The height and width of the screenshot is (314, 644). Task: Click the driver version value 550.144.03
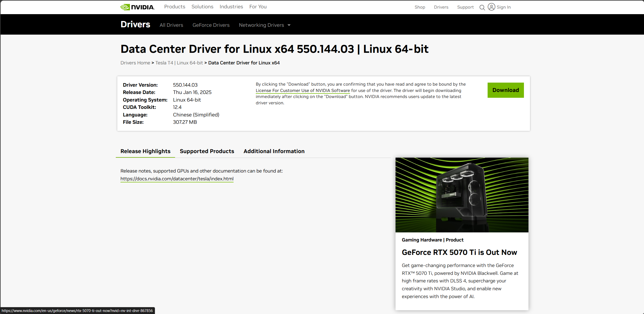click(185, 85)
